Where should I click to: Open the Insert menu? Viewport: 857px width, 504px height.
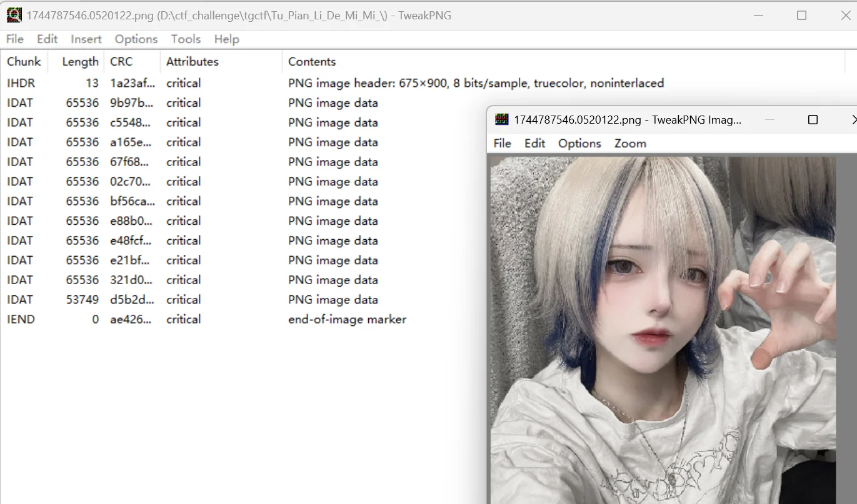pos(86,39)
